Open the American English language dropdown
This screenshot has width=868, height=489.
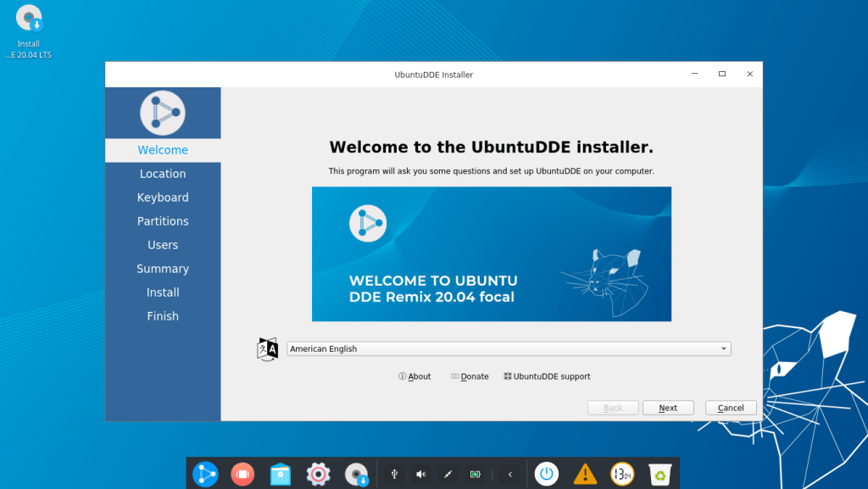pyautogui.click(x=509, y=348)
